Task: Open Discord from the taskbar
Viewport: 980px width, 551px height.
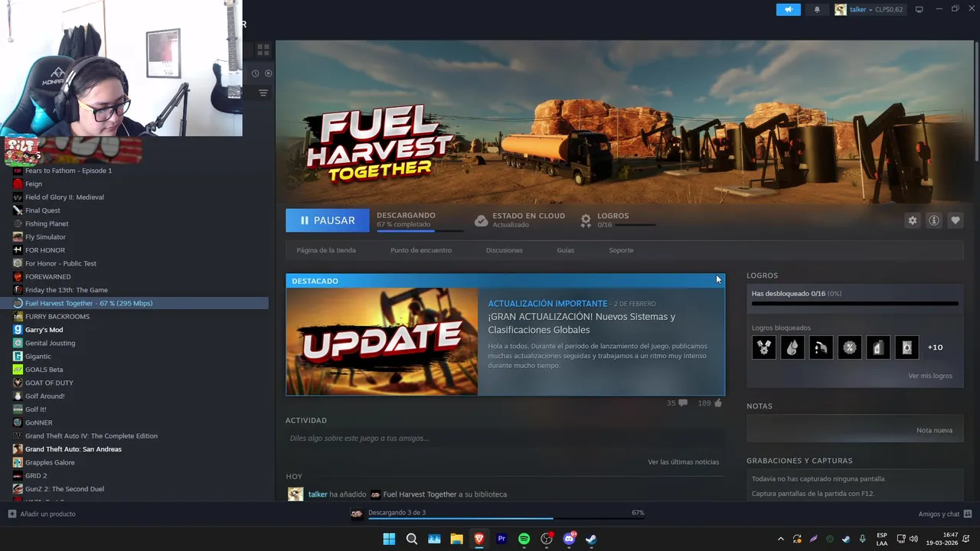Action: click(x=569, y=539)
